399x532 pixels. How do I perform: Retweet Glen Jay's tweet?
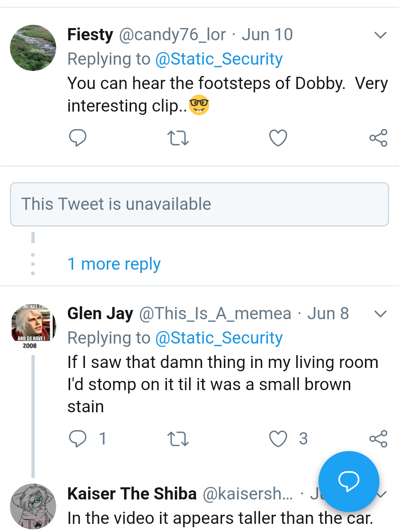[x=178, y=439]
